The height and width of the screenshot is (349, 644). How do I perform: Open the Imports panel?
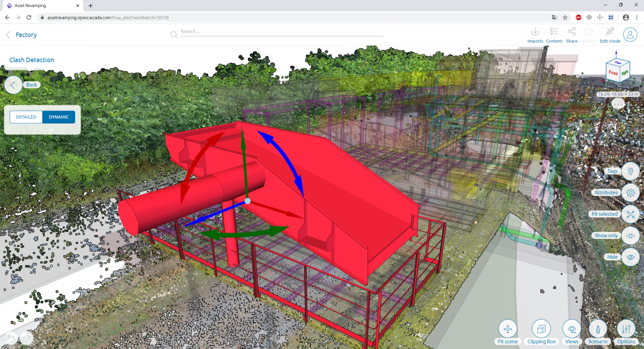(x=535, y=32)
